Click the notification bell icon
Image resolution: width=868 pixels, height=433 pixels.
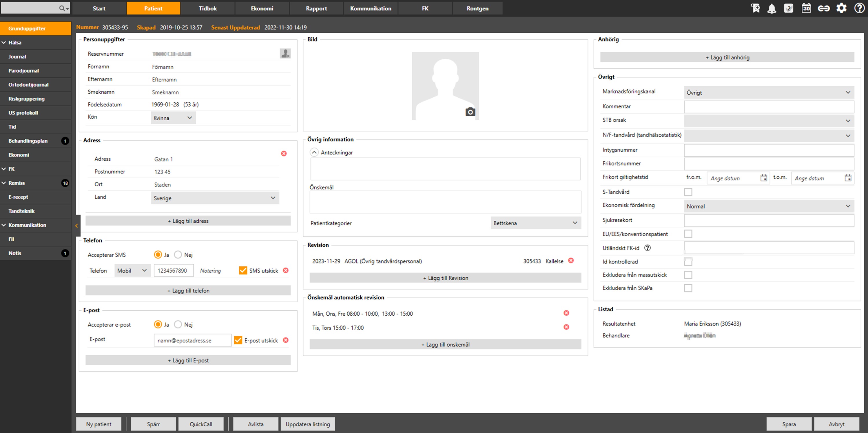click(x=771, y=8)
